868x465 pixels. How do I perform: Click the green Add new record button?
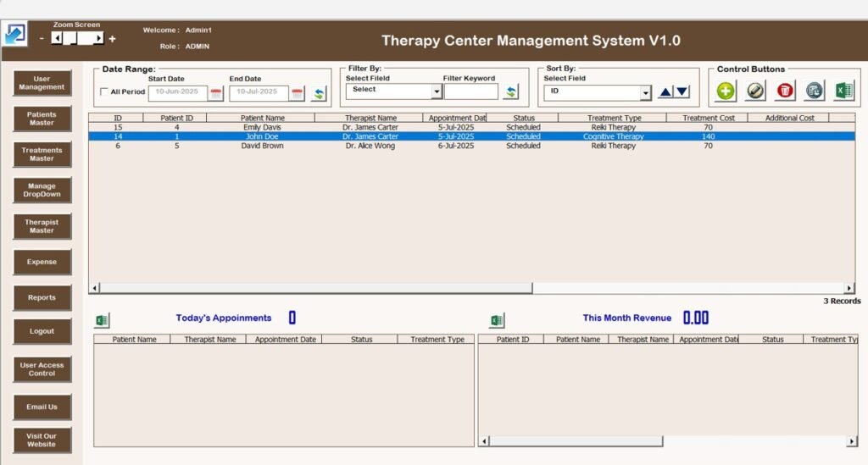(726, 91)
